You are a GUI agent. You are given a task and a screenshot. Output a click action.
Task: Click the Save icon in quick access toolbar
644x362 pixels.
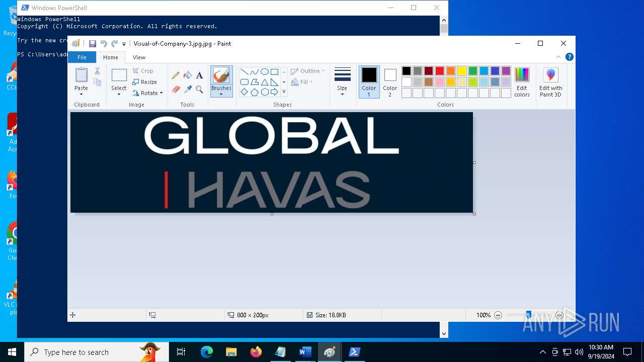coord(93,44)
